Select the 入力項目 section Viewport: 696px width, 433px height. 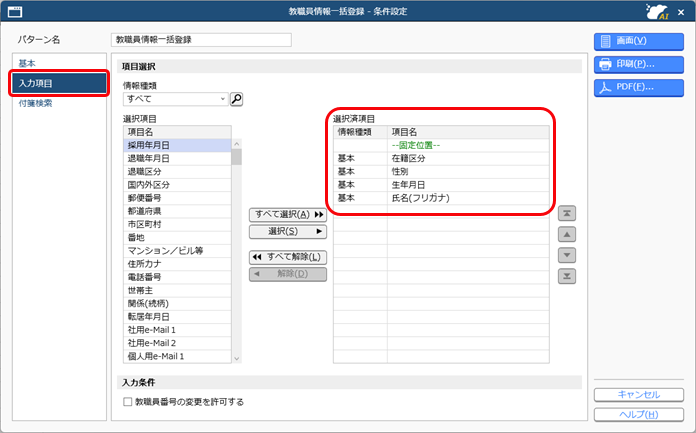point(59,83)
